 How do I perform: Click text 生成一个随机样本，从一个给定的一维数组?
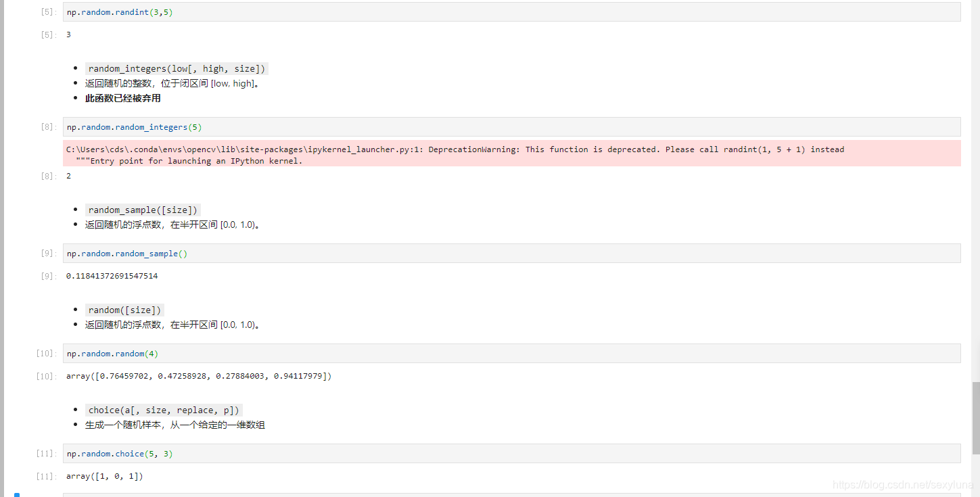175,425
